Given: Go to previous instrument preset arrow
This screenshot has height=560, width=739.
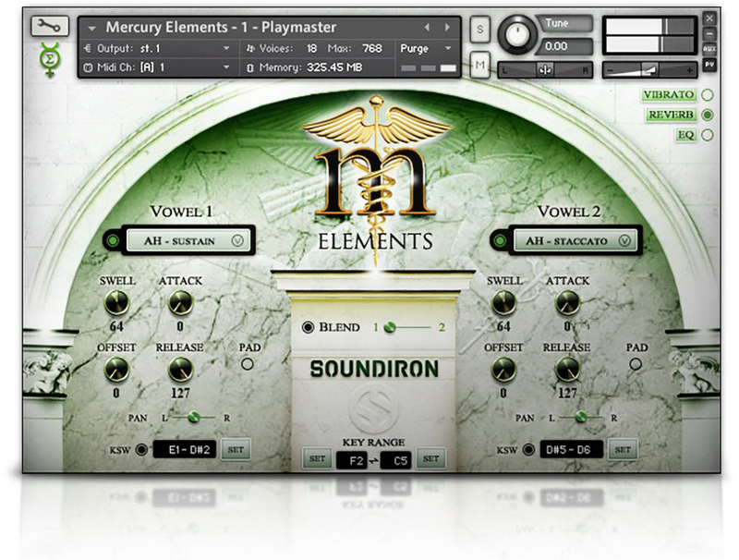Looking at the screenshot, I should pos(427,28).
